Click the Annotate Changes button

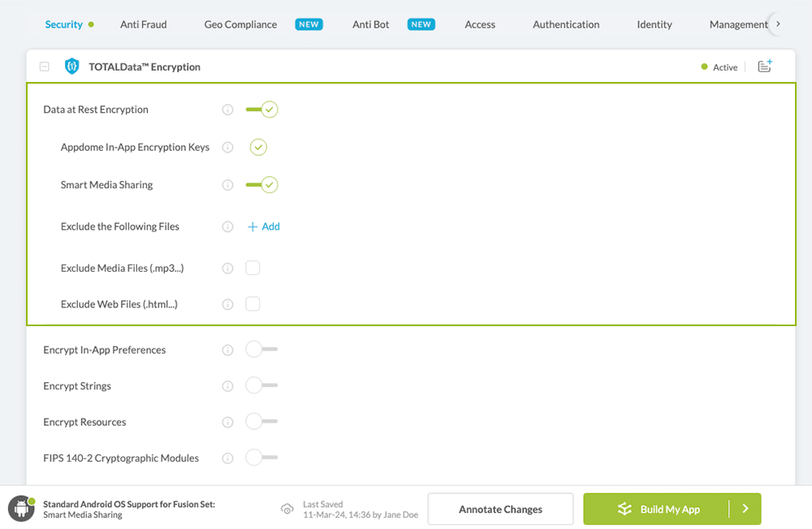(x=500, y=509)
